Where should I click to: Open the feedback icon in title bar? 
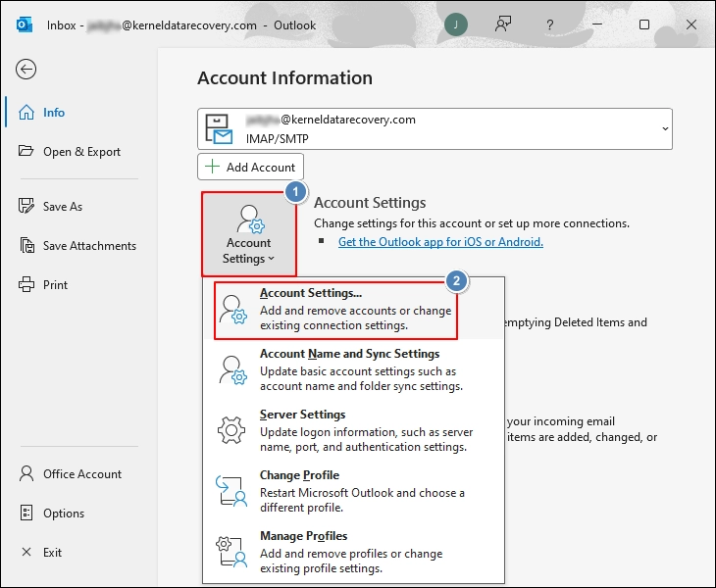pos(503,24)
